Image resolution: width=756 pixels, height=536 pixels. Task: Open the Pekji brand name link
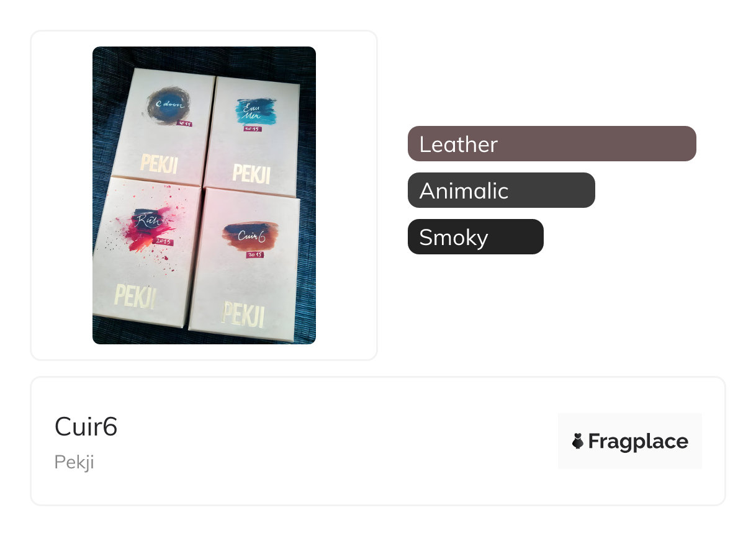click(x=74, y=462)
